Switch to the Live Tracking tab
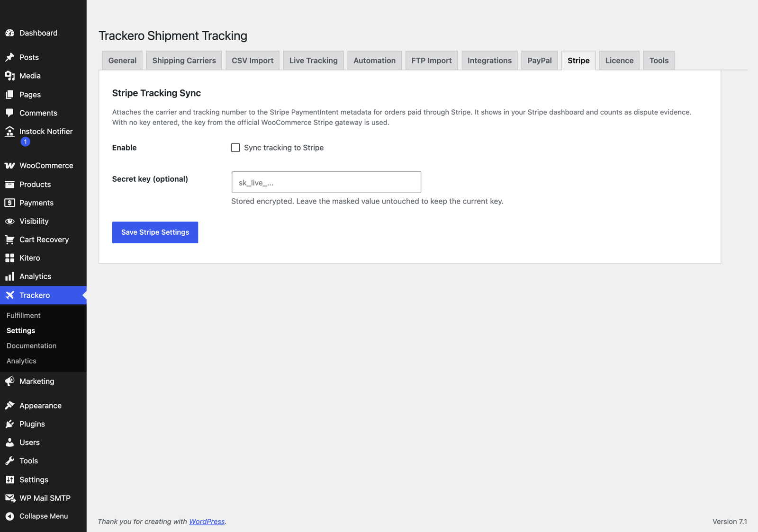Viewport: 758px width, 532px height. click(x=314, y=61)
